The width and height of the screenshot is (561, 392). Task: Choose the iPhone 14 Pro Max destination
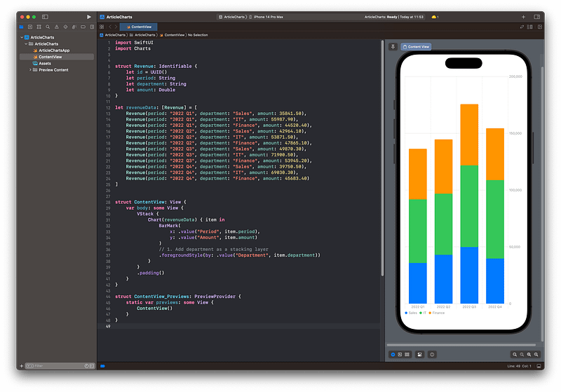click(x=266, y=17)
